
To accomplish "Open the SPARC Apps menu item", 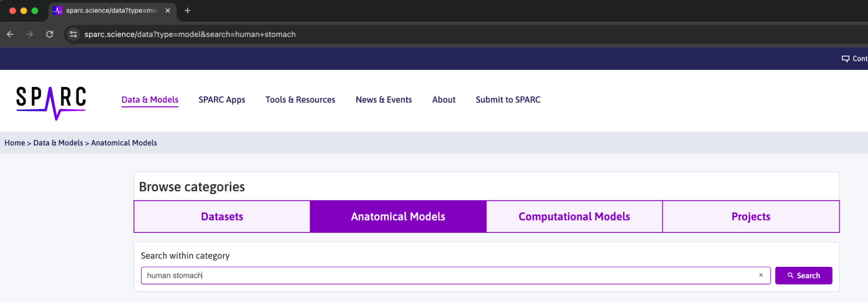I will coord(222,100).
